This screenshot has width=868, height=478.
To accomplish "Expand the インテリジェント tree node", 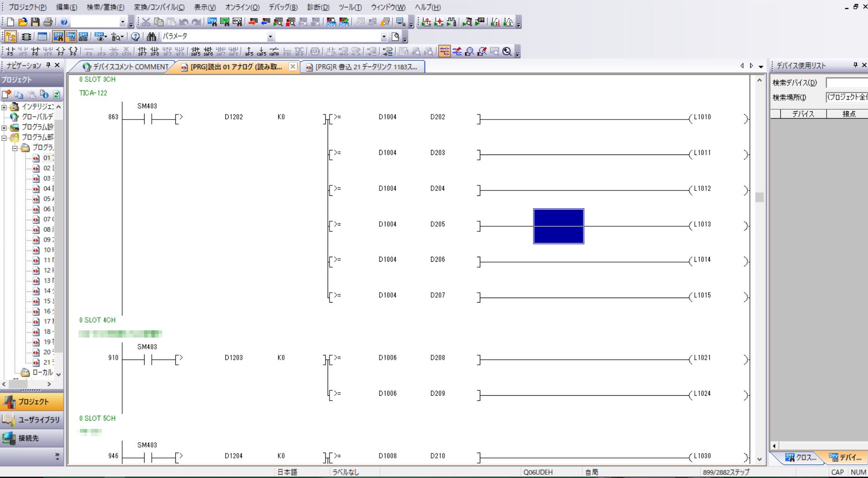I will [x=4, y=107].
